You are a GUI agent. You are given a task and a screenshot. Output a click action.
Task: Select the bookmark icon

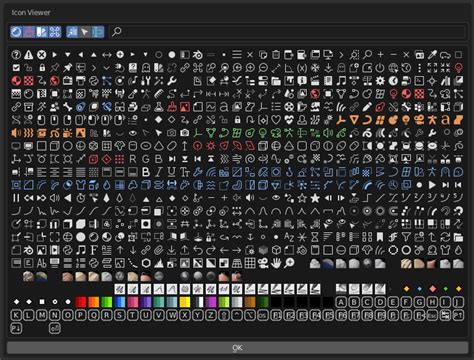[380, 237]
